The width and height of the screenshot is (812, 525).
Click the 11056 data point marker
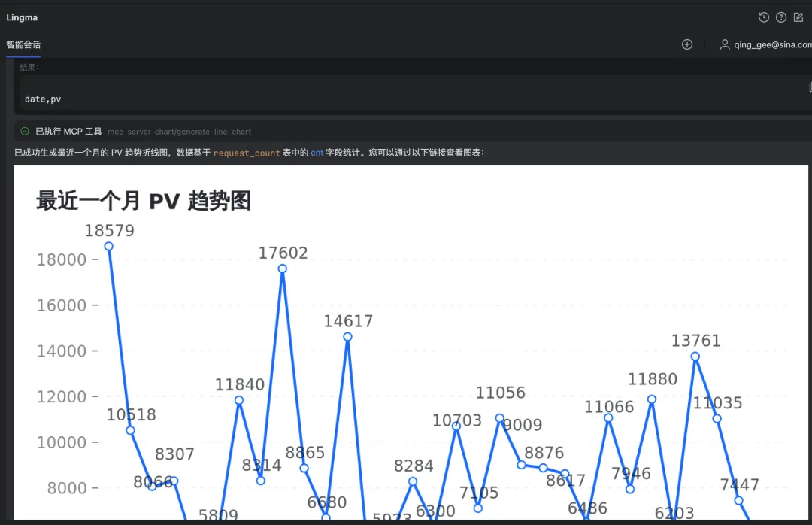click(500, 417)
